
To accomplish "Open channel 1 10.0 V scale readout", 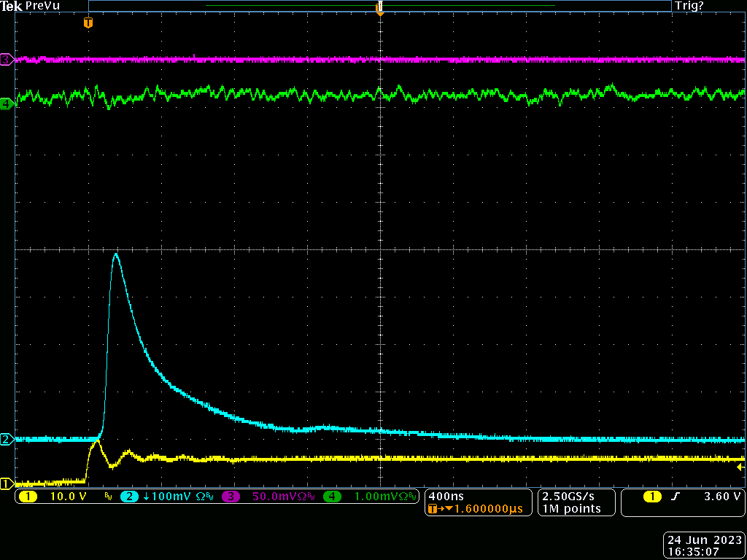I will (67, 497).
